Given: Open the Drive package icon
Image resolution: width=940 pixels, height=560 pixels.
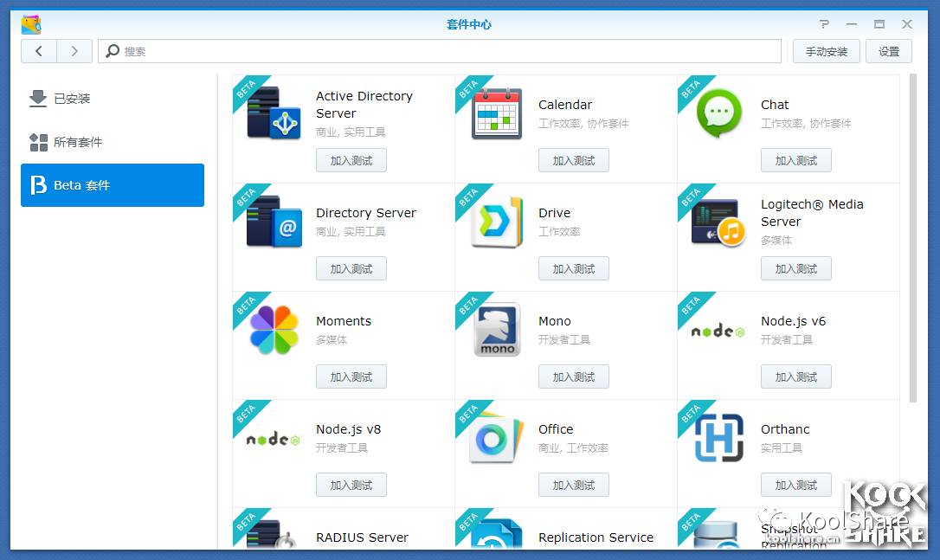Looking at the screenshot, I should [x=497, y=222].
